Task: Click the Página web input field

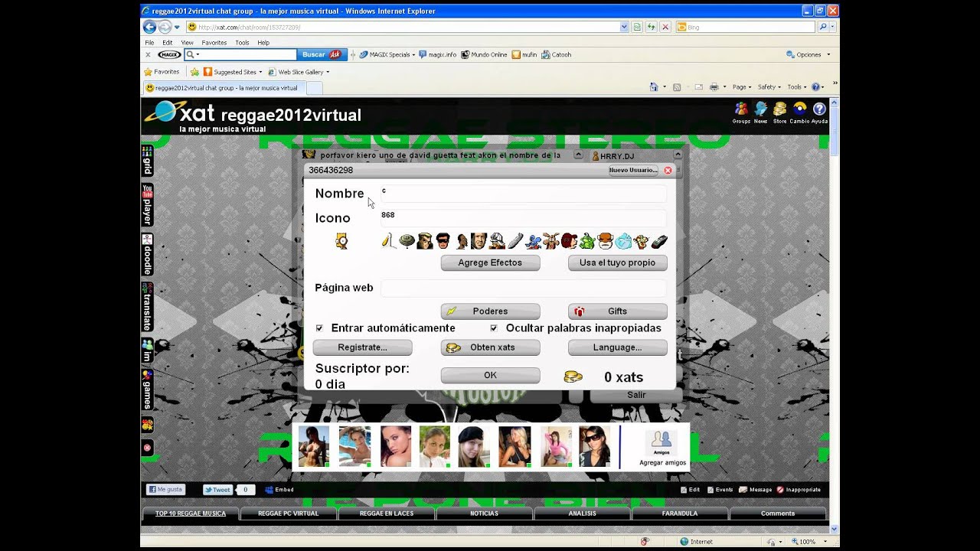Action: tap(524, 289)
